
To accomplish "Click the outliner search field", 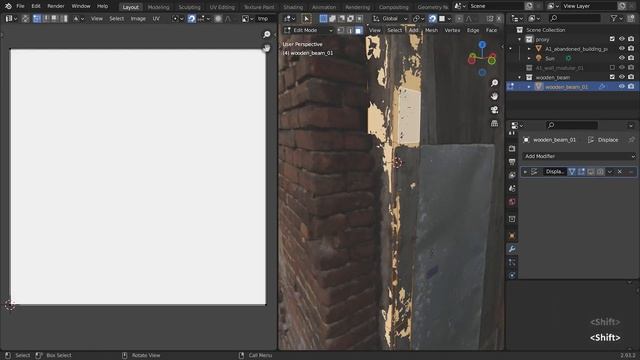I will coord(574,18).
